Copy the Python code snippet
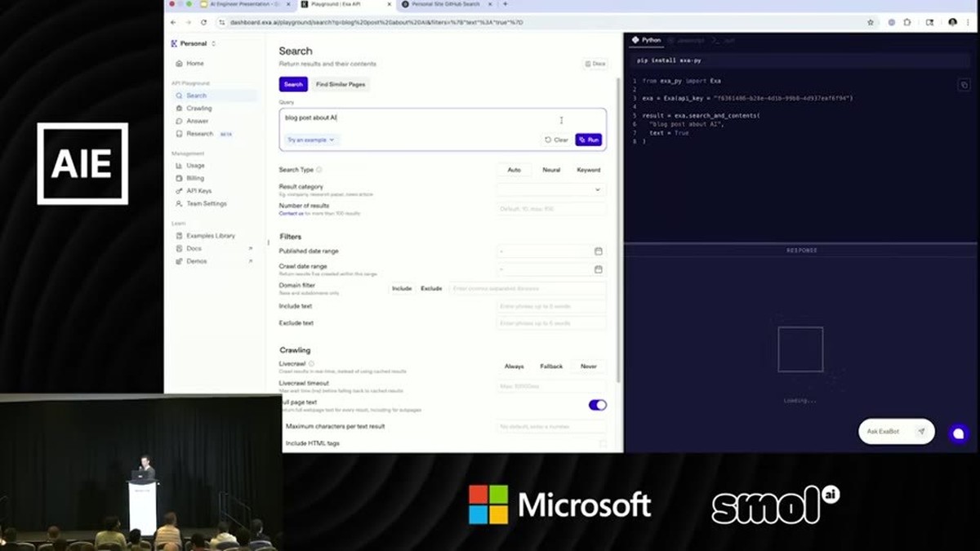This screenshot has width=980, height=551. 964,85
